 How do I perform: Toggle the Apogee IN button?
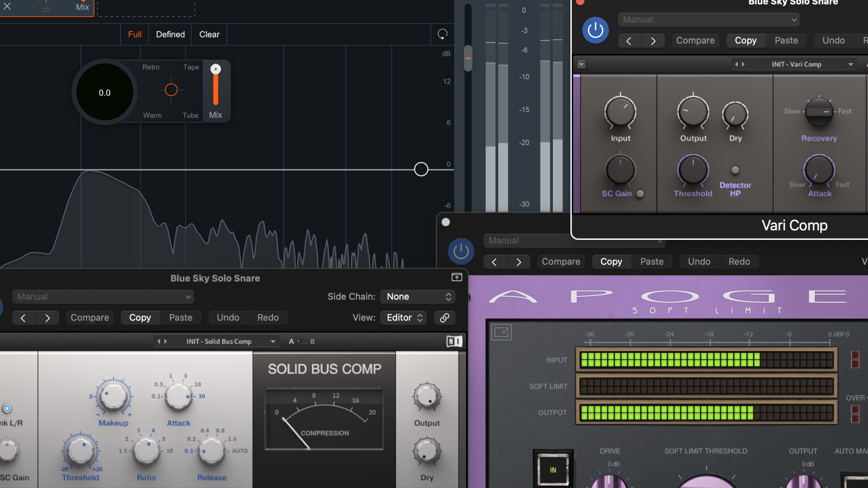(553, 470)
